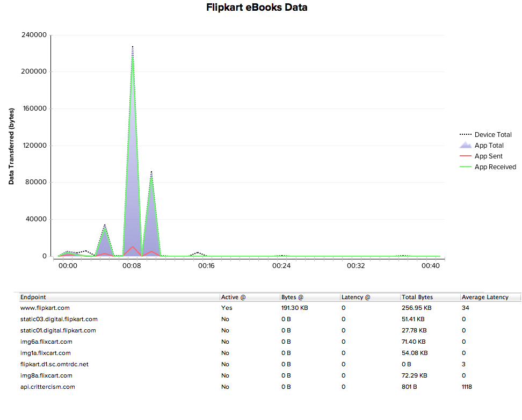Select the static01.digital.flipkart.com endpoint
Viewport: 522px width, 420px height.
[58, 330]
